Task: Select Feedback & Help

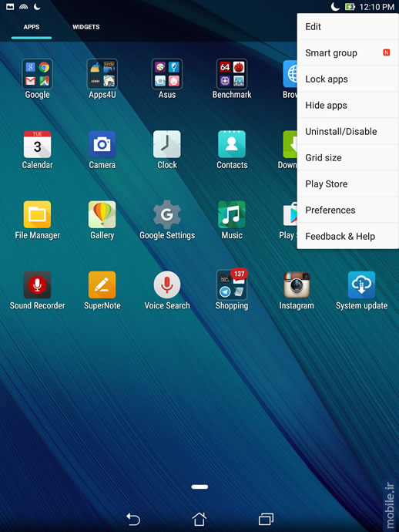Action: (x=348, y=236)
